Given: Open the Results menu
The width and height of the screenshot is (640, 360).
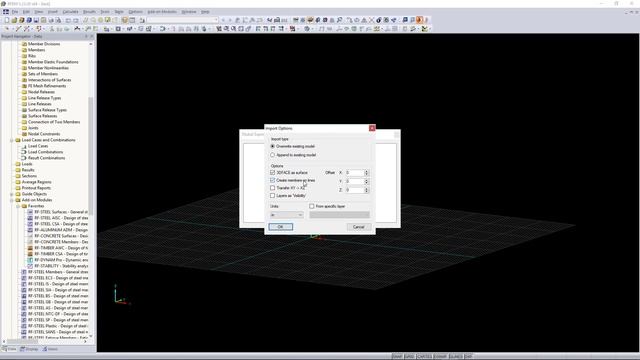Looking at the screenshot, I should [89, 12].
